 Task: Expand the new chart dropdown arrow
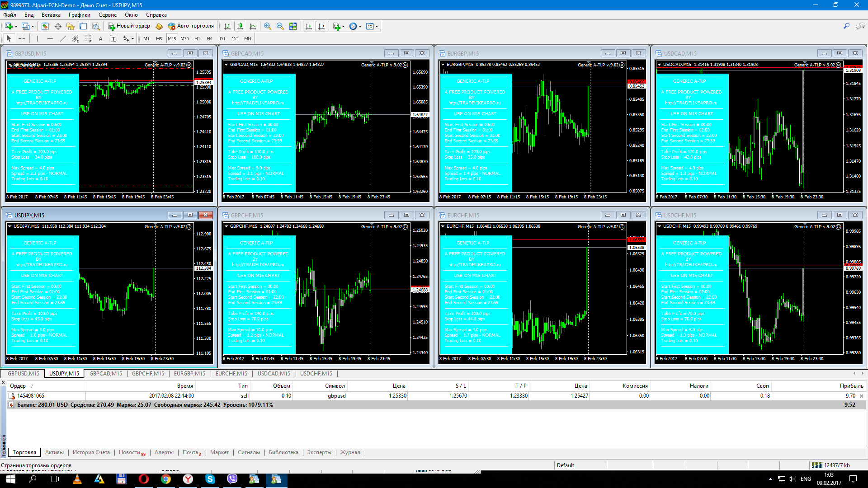(16, 26)
